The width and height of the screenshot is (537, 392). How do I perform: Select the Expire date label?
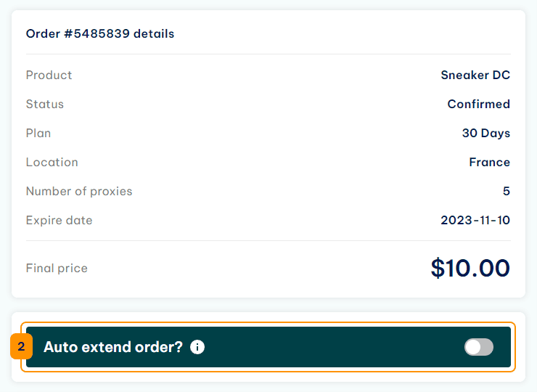[x=60, y=220]
